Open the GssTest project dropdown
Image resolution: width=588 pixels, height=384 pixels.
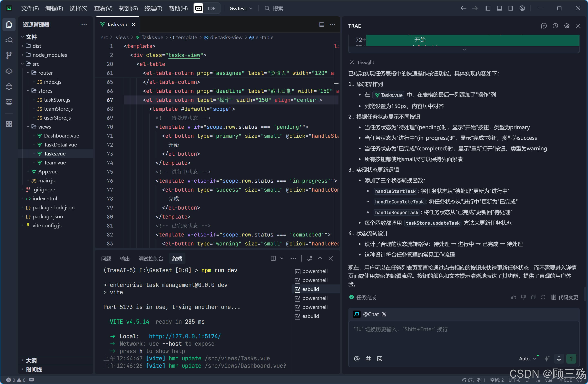coord(241,8)
